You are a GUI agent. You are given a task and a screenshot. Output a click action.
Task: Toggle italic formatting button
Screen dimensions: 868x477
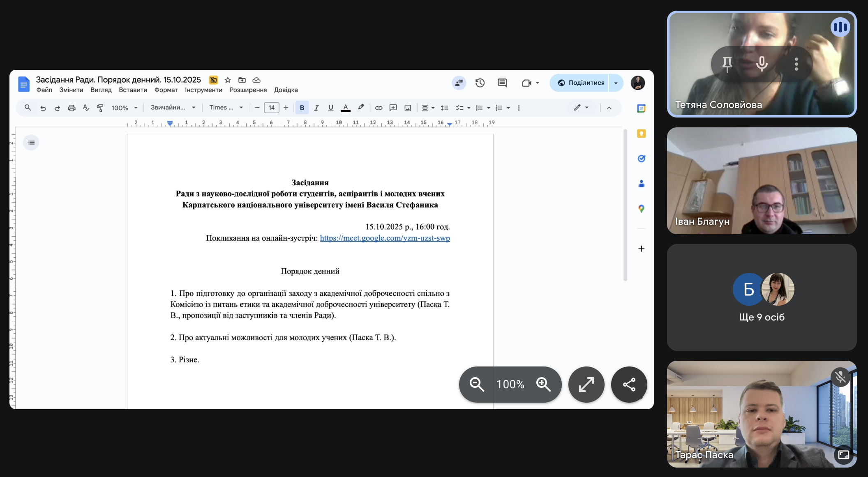click(x=316, y=108)
